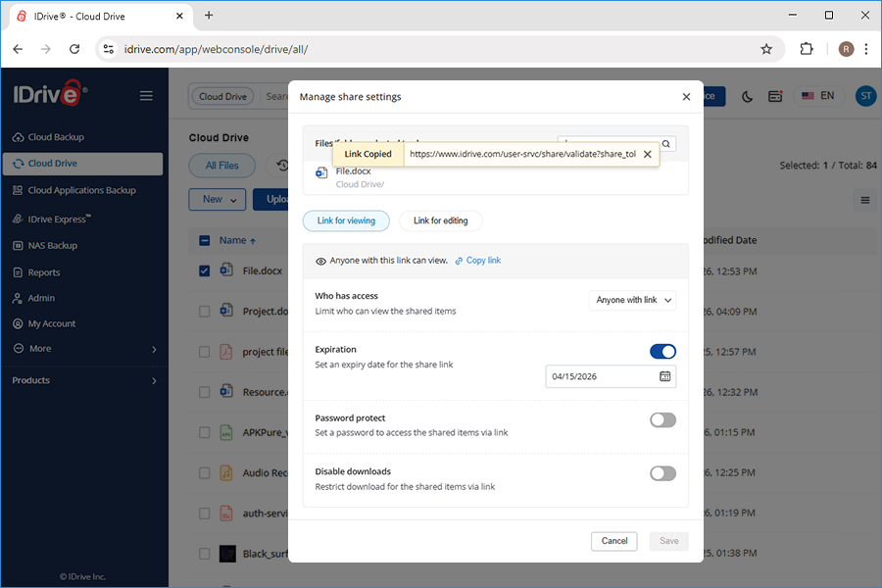This screenshot has width=882, height=588.
Task: Close the Manage share settings dialog
Action: [686, 97]
